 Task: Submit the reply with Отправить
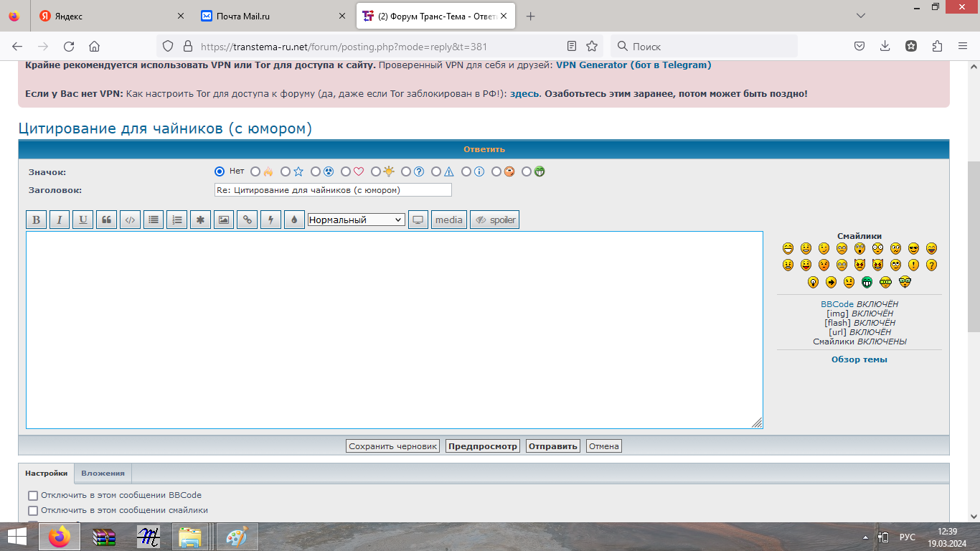pos(553,446)
